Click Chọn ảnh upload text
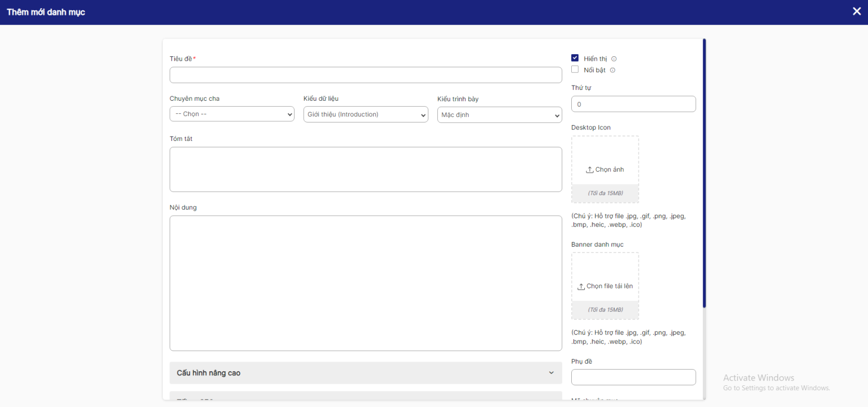The height and width of the screenshot is (407, 868). click(609, 170)
